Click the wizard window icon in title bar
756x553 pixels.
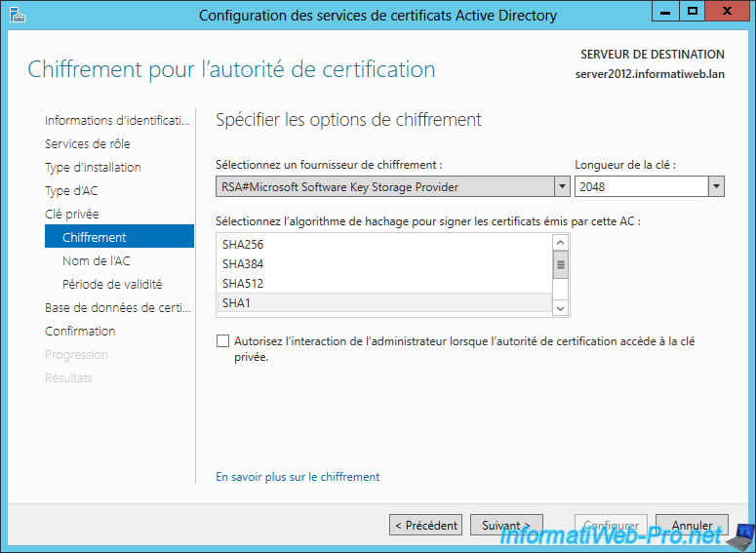(17, 15)
